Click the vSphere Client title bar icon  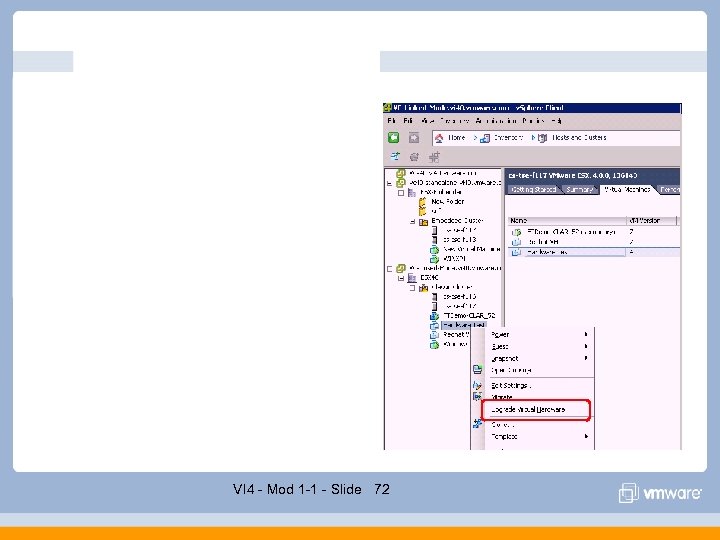388,107
